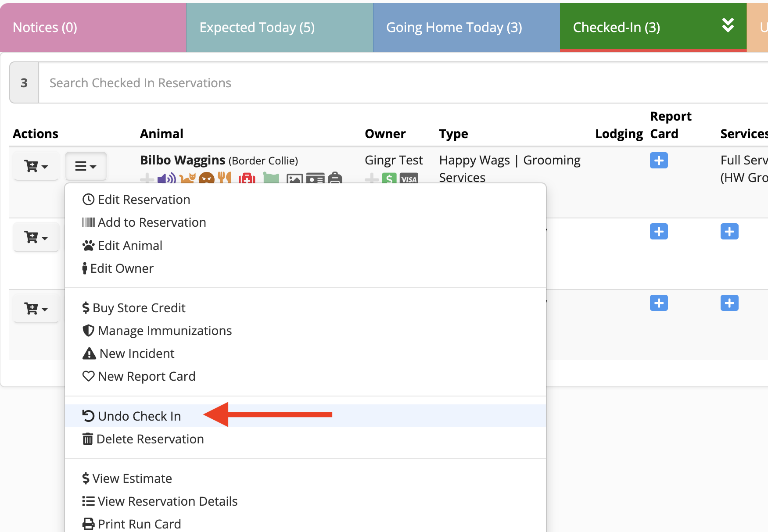Open View Reservation Details
The image size is (768, 532).
click(x=168, y=501)
